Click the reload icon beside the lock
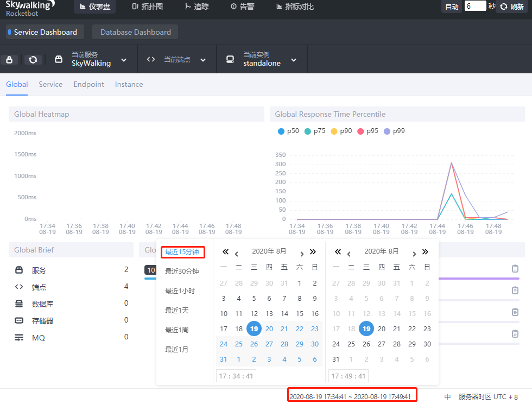The image size is (532, 404). pyautogui.click(x=33, y=60)
